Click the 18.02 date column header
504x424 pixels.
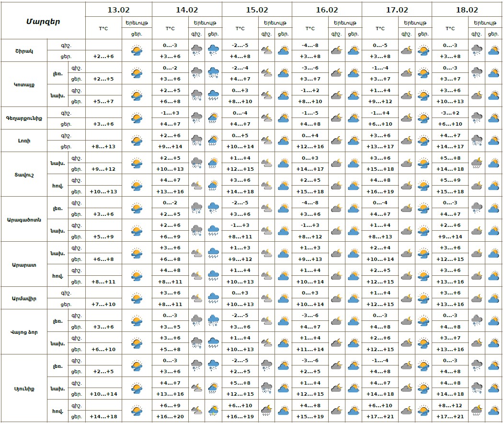[x=467, y=10]
